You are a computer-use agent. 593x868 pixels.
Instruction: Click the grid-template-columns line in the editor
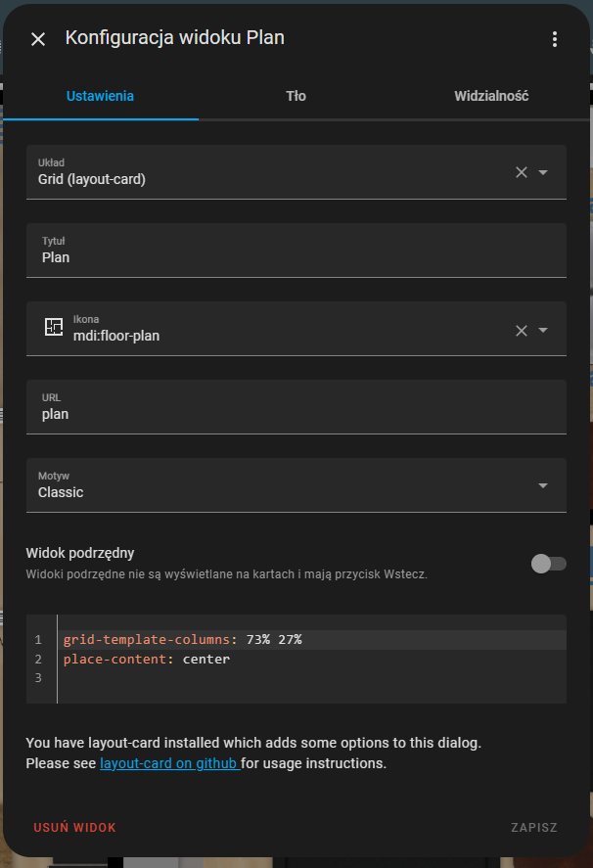point(312,639)
